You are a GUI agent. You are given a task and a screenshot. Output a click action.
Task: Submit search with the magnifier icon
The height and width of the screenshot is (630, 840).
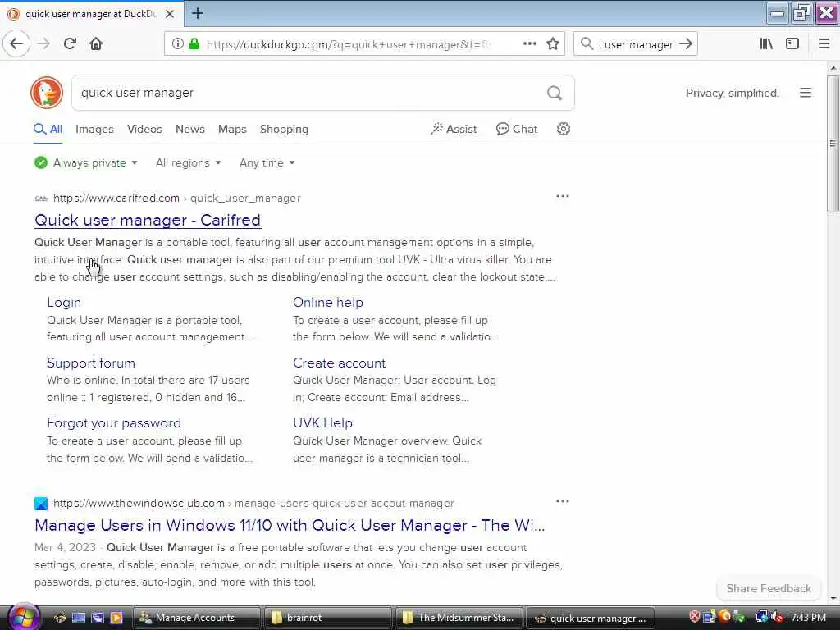pyautogui.click(x=555, y=94)
